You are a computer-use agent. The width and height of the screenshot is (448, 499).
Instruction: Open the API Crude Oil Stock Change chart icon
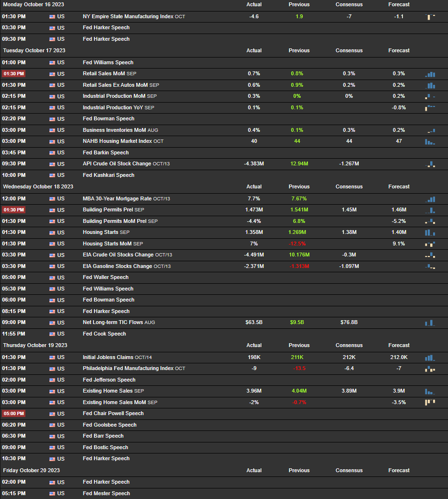tap(430, 164)
